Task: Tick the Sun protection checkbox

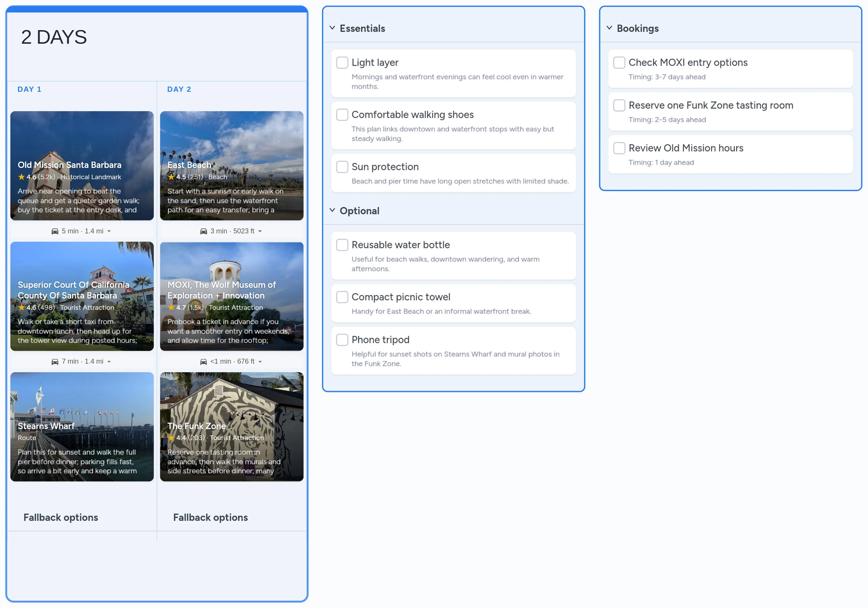Action: click(x=342, y=167)
